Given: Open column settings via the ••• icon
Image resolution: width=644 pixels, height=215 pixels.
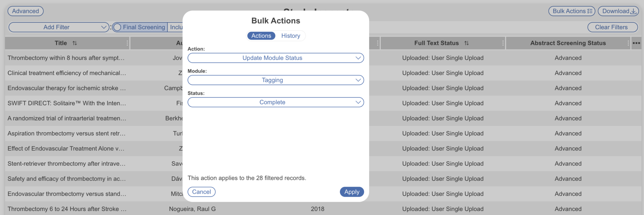Looking at the screenshot, I should [636, 43].
